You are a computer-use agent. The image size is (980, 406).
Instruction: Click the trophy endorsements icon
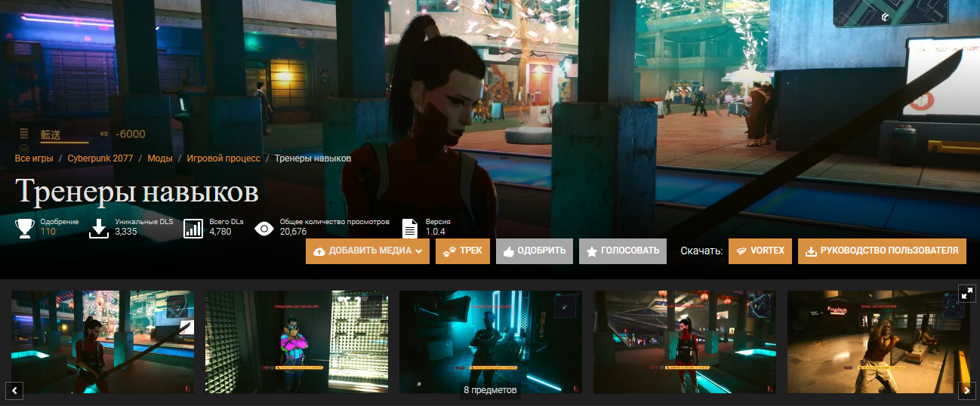[25, 228]
